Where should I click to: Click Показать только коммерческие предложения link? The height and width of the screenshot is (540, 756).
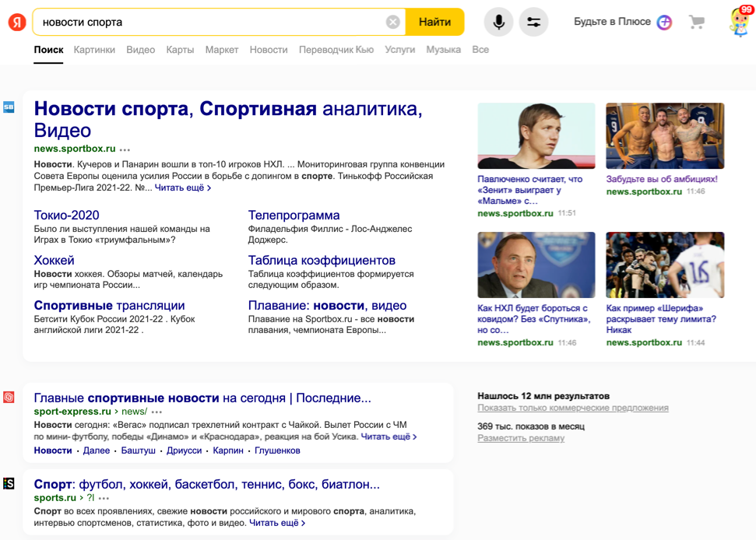[572, 408]
